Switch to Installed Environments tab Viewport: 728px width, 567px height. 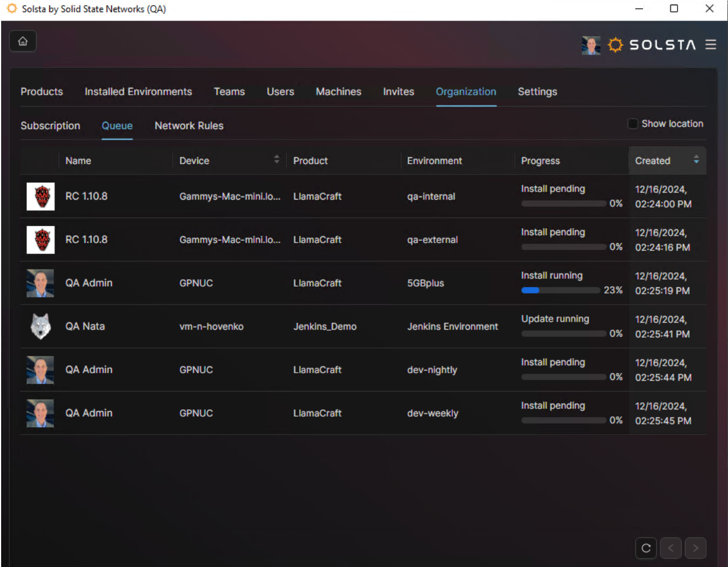click(138, 92)
